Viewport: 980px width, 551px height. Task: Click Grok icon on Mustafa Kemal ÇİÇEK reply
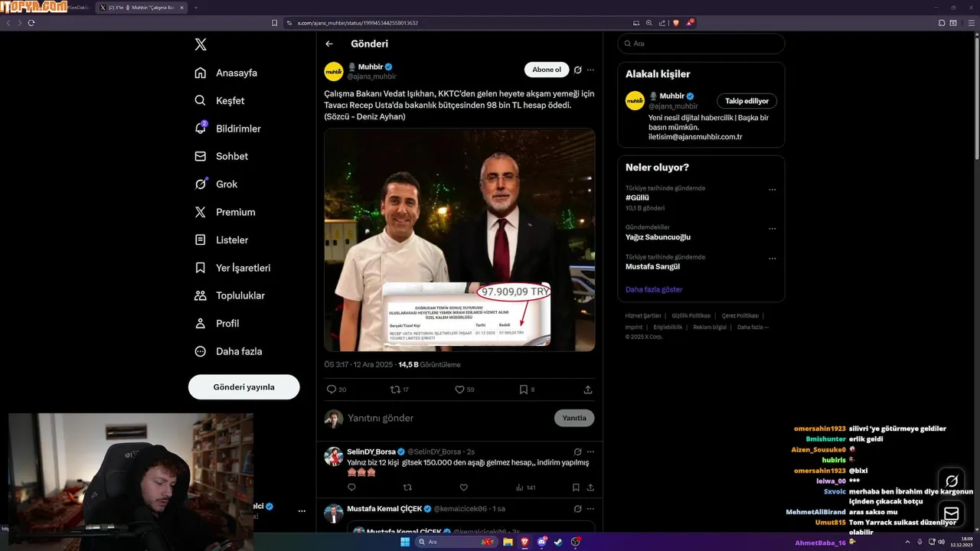[578, 509]
